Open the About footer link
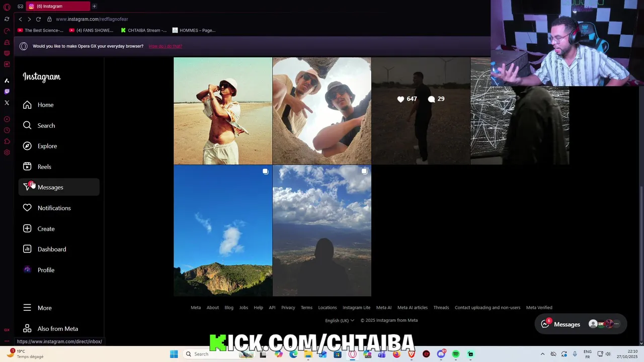This screenshot has width=644, height=362. 213,308
